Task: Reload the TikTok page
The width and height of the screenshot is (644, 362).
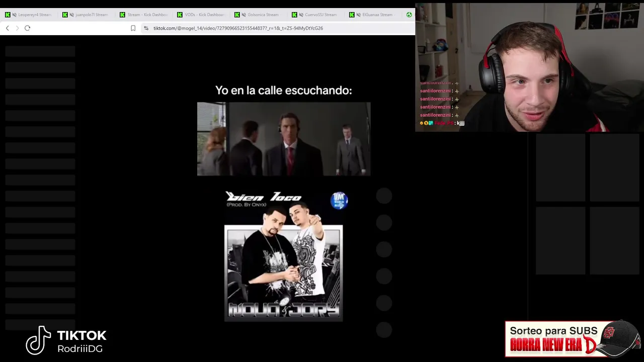Action: click(x=27, y=28)
